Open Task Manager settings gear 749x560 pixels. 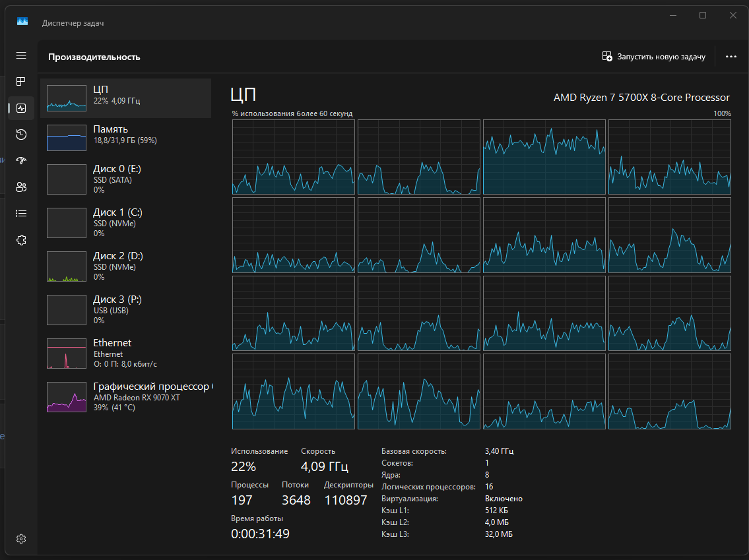click(21, 539)
